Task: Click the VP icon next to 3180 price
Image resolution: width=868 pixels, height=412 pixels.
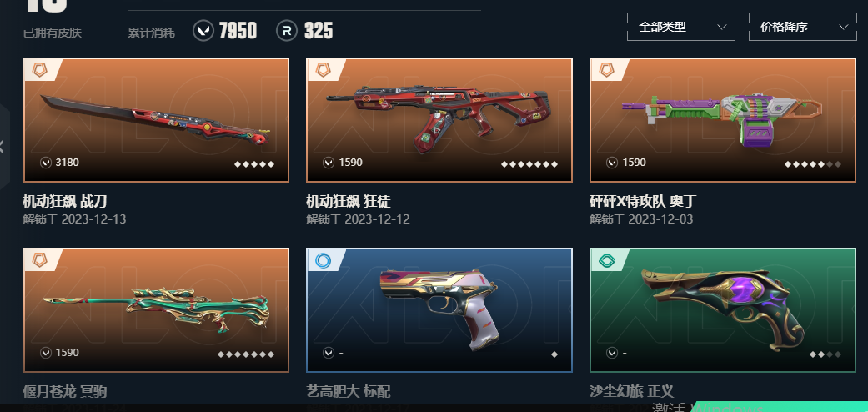Action: (46, 163)
